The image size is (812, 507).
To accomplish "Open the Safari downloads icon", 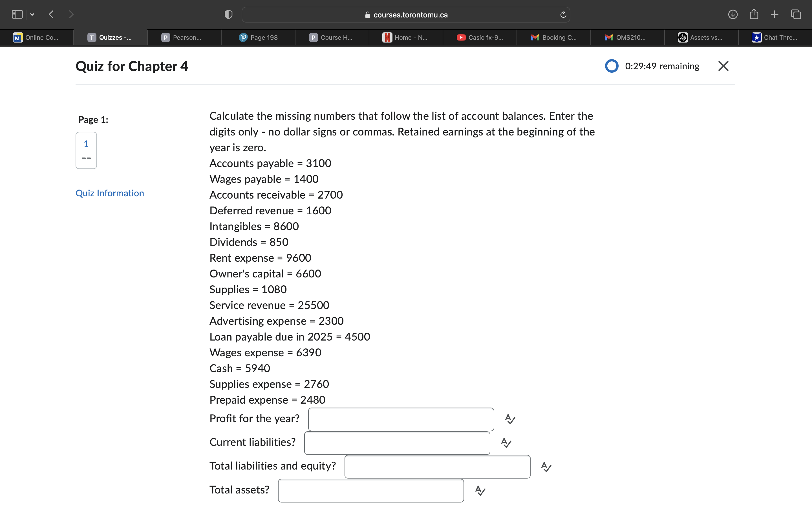I will click(732, 14).
